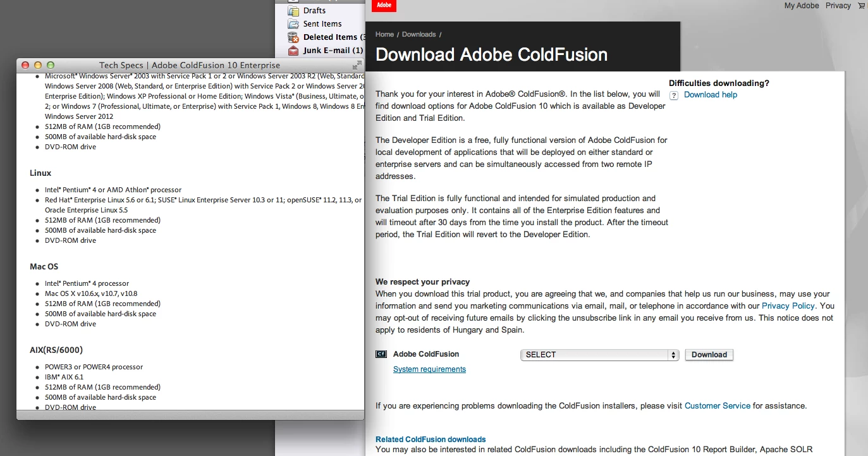Open Privacy in top navigation

pos(838,6)
